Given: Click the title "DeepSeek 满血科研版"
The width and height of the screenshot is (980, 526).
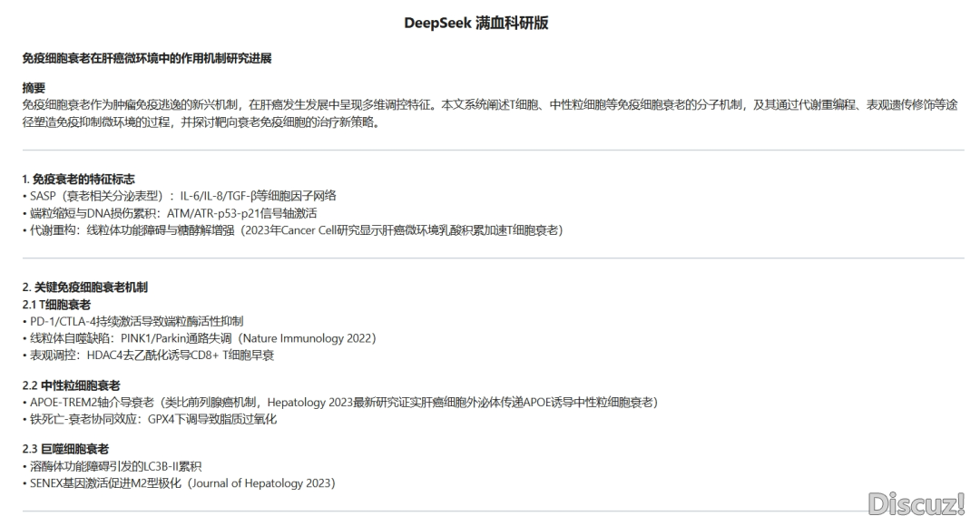Looking at the screenshot, I should (x=475, y=23).
